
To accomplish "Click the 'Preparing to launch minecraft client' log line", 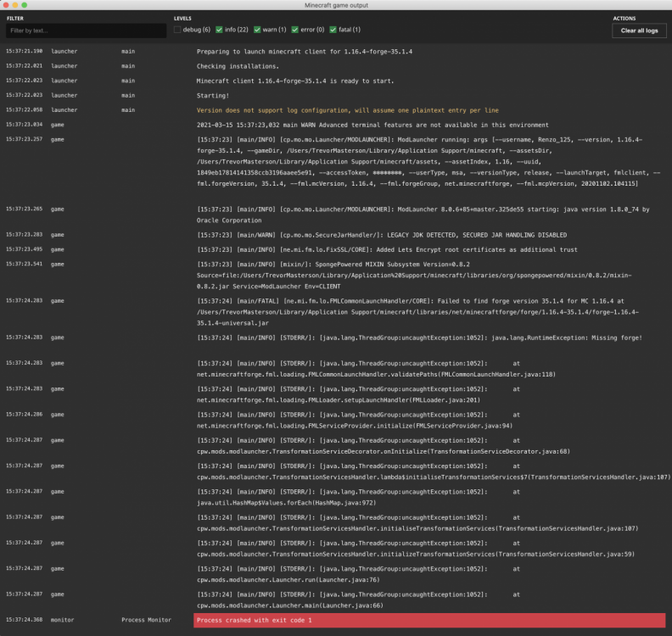I will (305, 52).
